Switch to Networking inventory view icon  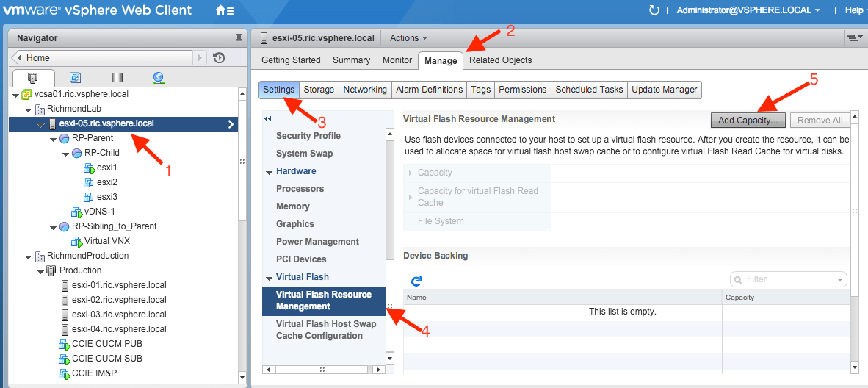[159, 77]
